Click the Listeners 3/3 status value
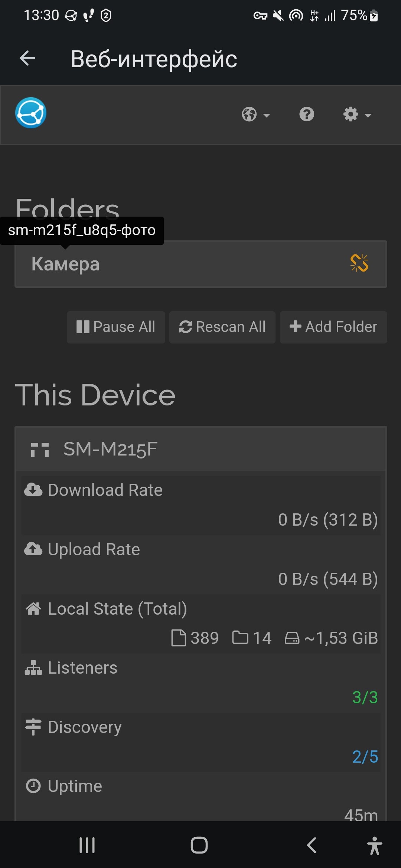The height and width of the screenshot is (868, 401). (x=365, y=697)
